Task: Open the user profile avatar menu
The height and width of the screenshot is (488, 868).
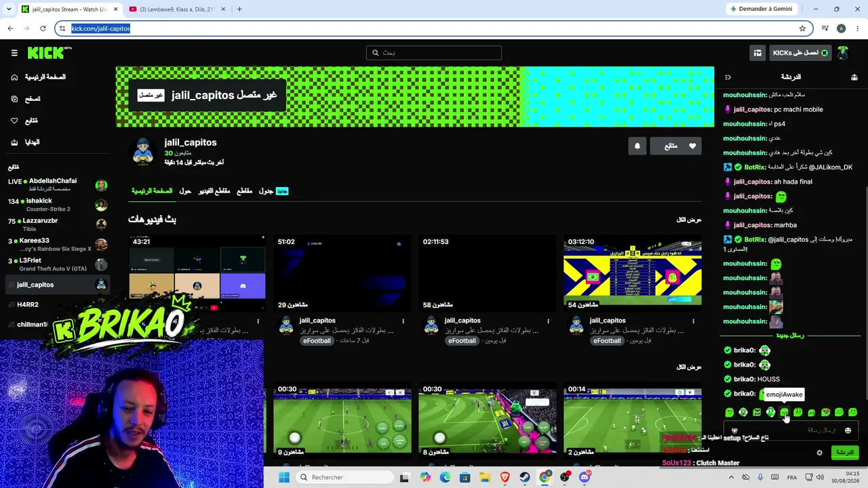Action: tap(843, 53)
